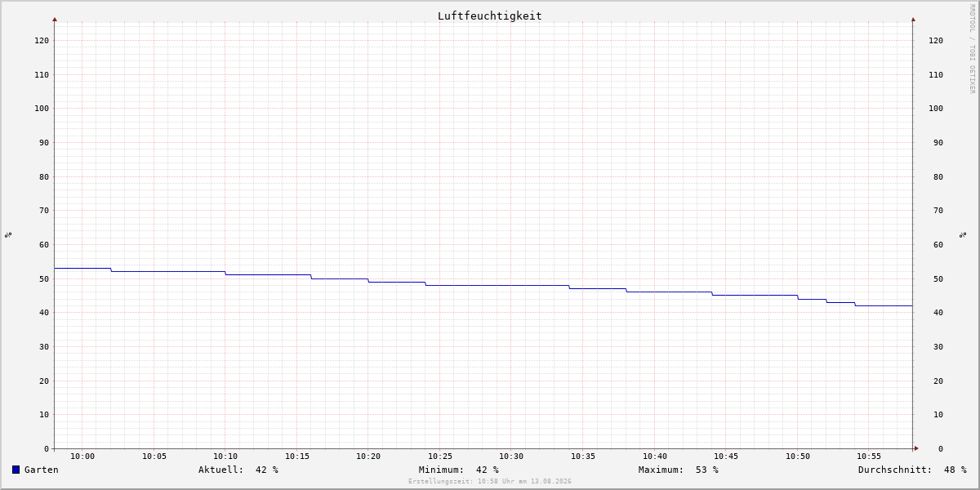This screenshot has height=490, width=980.
Task: Click the 10:30 time axis label
Action: 511,457
